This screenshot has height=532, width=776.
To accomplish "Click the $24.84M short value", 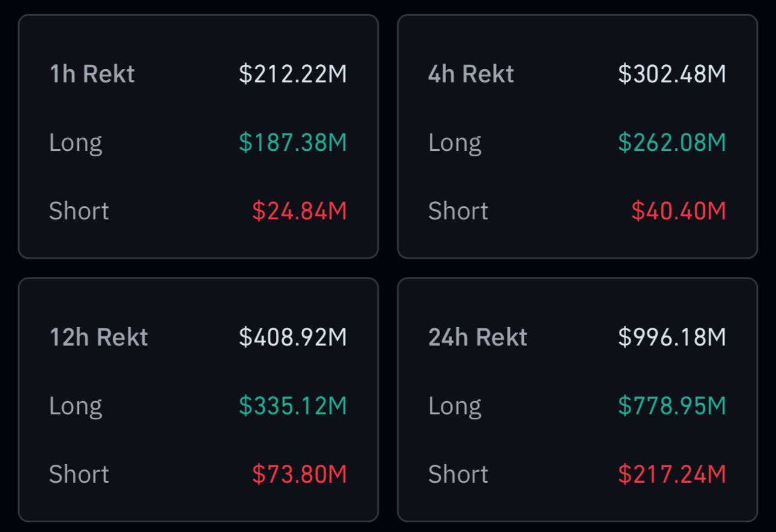I will click(299, 211).
